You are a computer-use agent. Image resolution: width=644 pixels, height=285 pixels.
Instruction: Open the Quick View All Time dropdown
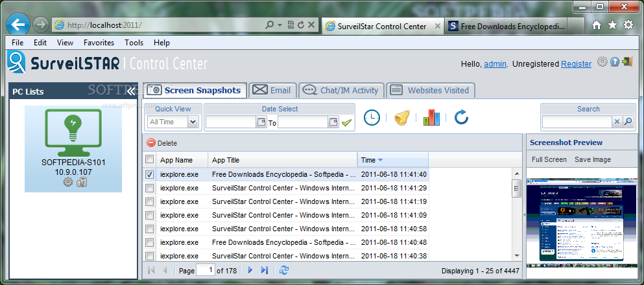pos(193,122)
